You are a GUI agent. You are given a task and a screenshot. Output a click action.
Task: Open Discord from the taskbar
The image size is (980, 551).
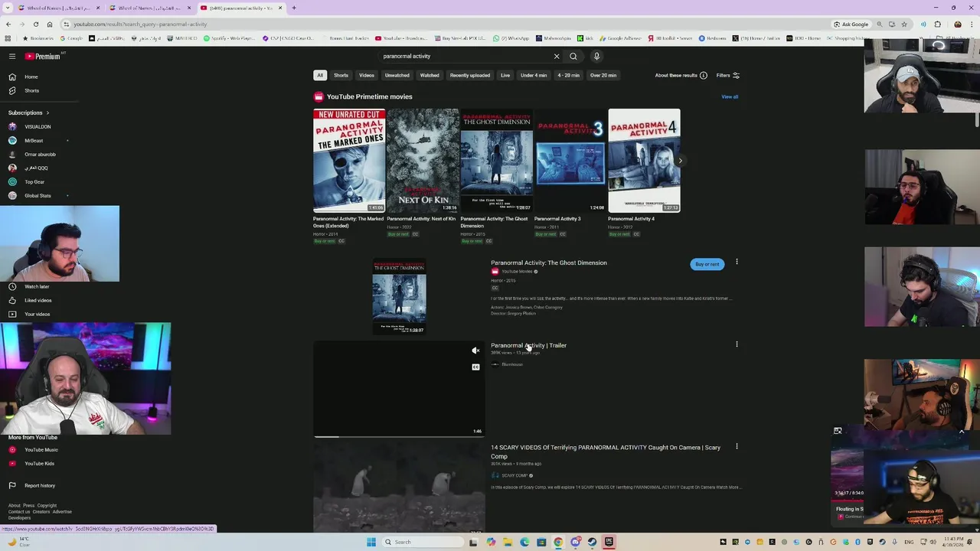(575, 542)
